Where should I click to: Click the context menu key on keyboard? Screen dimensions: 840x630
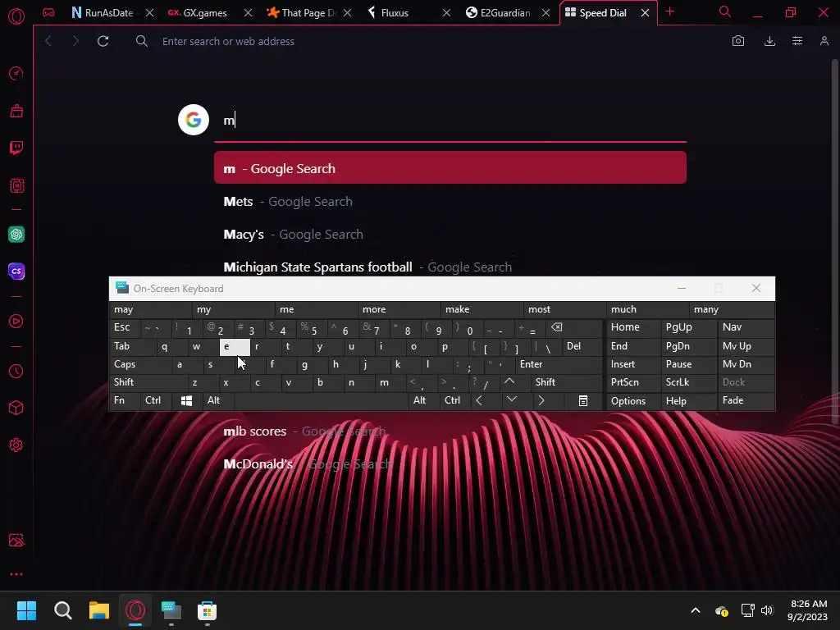pos(583,400)
